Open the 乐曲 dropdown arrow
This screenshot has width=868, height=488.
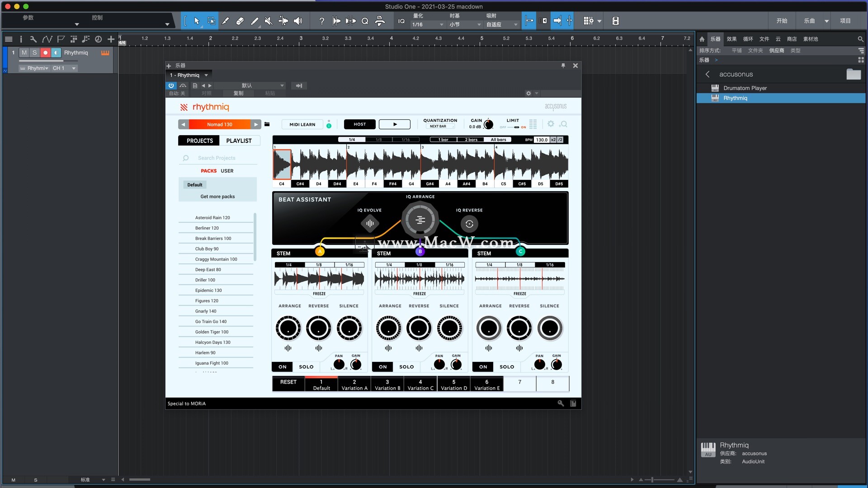coord(826,21)
